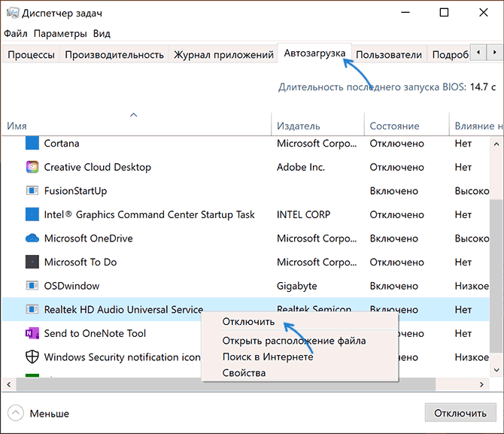Click Intel Graphics Command Center icon
Image resolution: width=504 pixels, height=434 pixels.
click(32, 214)
